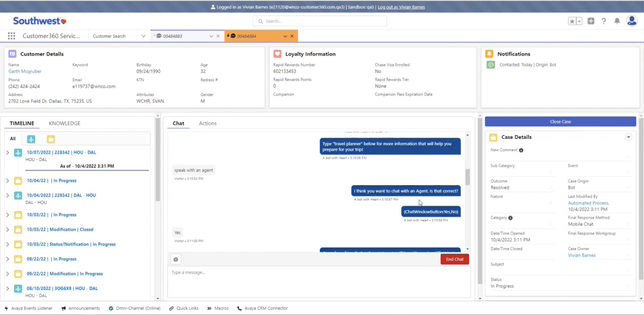
Task: Click the Type a message field
Action: (318, 281)
